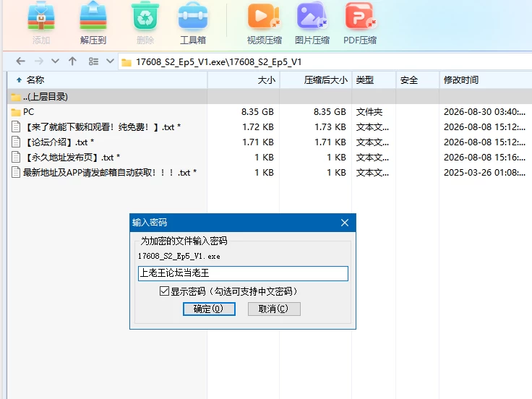The image size is (532, 399).
Task: Expand the navigation history dropdown chevron
Action: [56, 61]
